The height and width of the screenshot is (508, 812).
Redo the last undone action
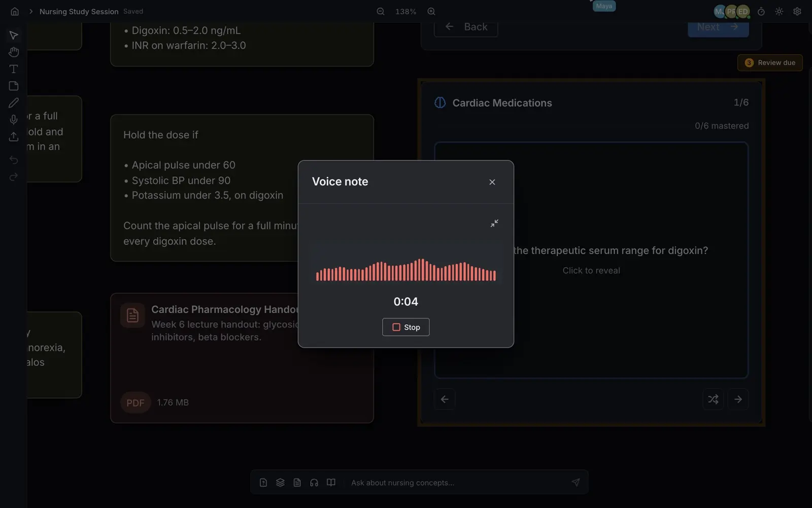tap(14, 177)
